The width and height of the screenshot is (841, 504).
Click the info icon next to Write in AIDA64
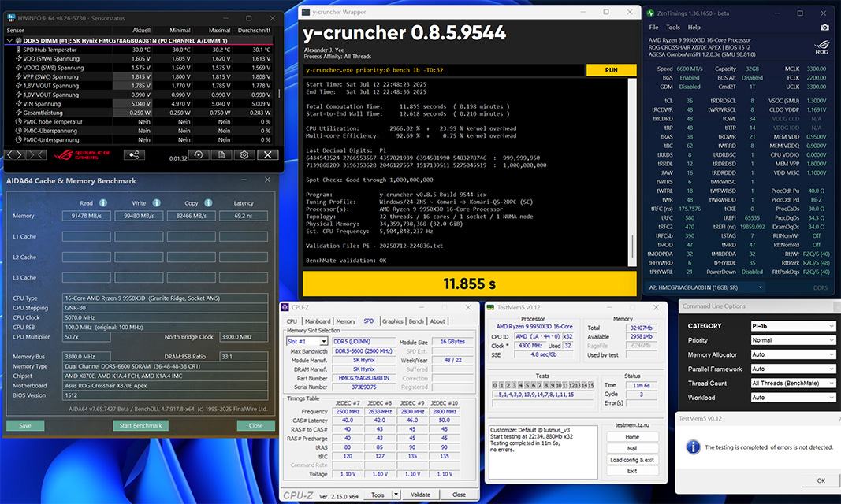tap(157, 203)
